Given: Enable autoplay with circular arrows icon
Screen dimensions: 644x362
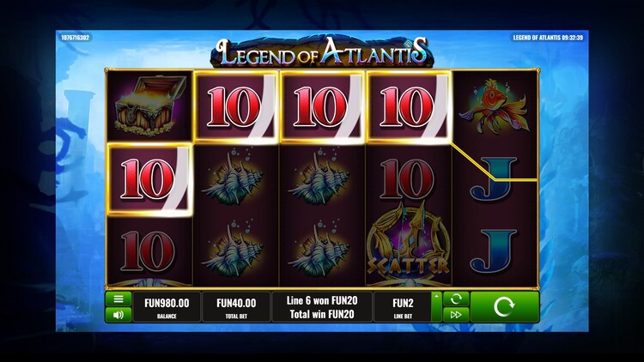Looking at the screenshot, I should pyautogui.click(x=456, y=299).
